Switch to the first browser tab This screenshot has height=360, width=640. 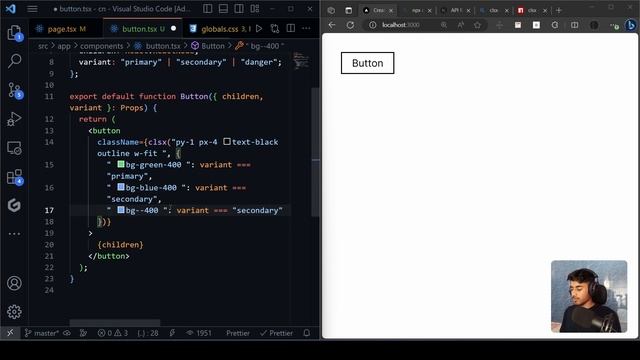point(378,10)
